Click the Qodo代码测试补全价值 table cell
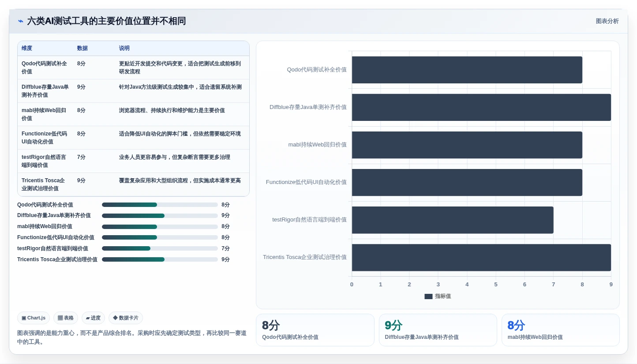Screen dimensions: 637x364 pos(45,68)
